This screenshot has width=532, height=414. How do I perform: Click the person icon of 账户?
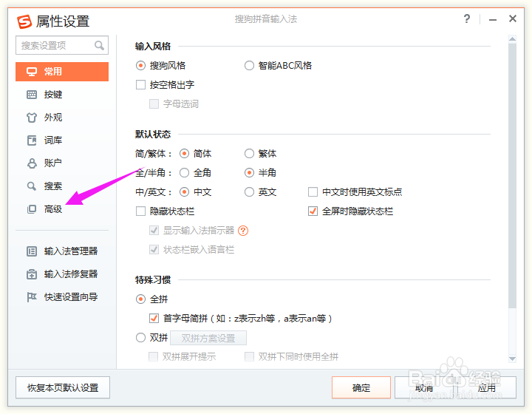click(x=32, y=163)
